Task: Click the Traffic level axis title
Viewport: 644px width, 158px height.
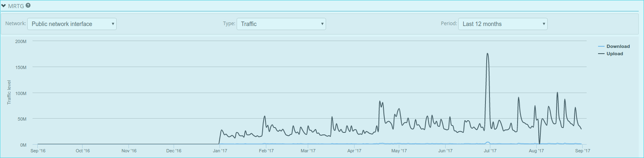Action: [9, 92]
